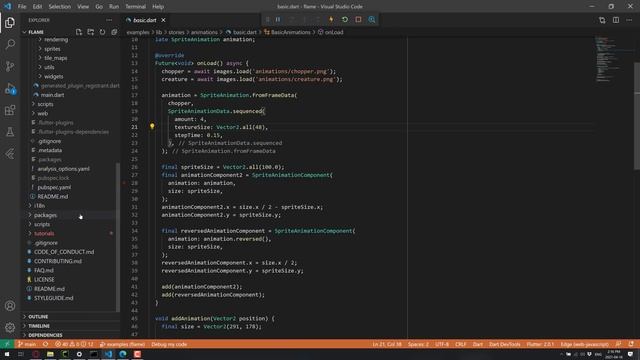The width and height of the screenshot is (640, 360).
Task: Collapse all folders in explorer
Action: [114, 32]
